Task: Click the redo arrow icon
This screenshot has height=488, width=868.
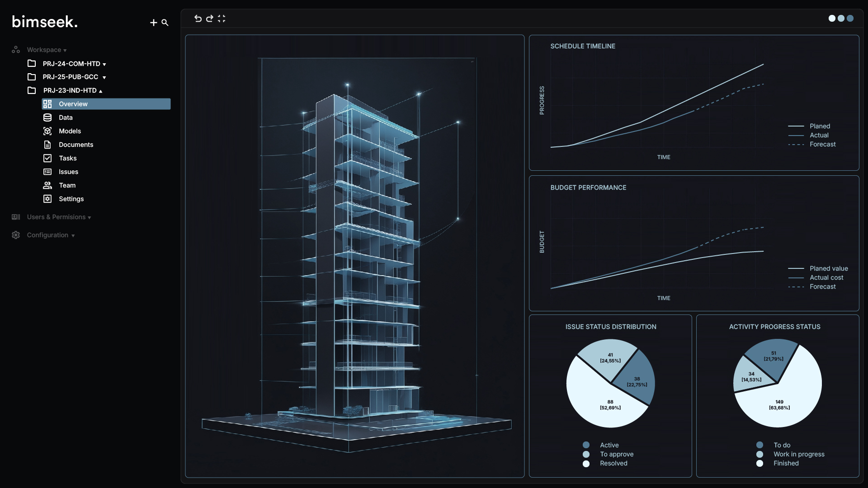Action: (x=209, y=19)
